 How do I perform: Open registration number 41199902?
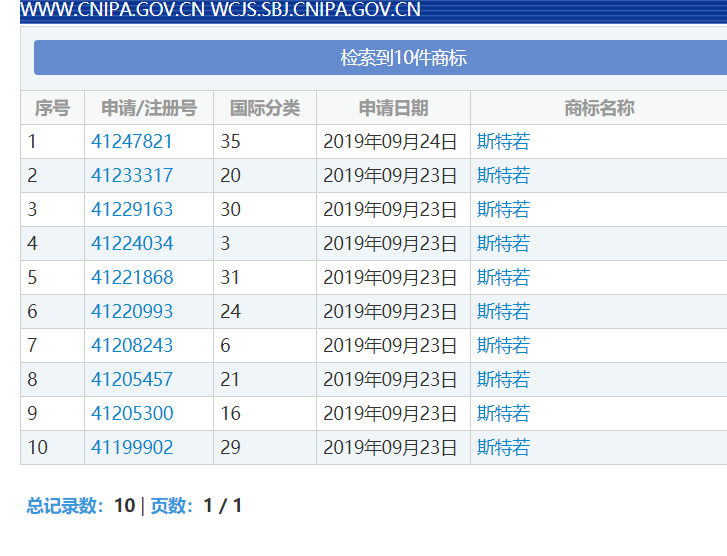coord(131,448)
